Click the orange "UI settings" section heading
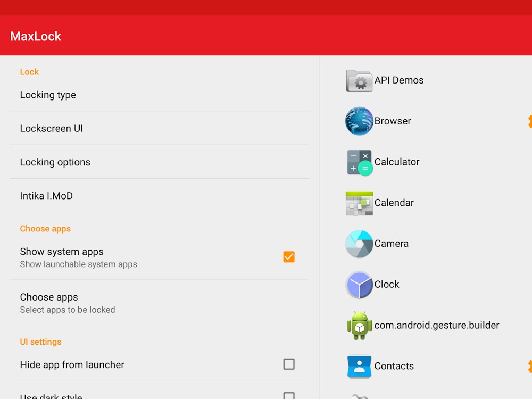Viewport: 532px width, 399px height. point(41,342)
